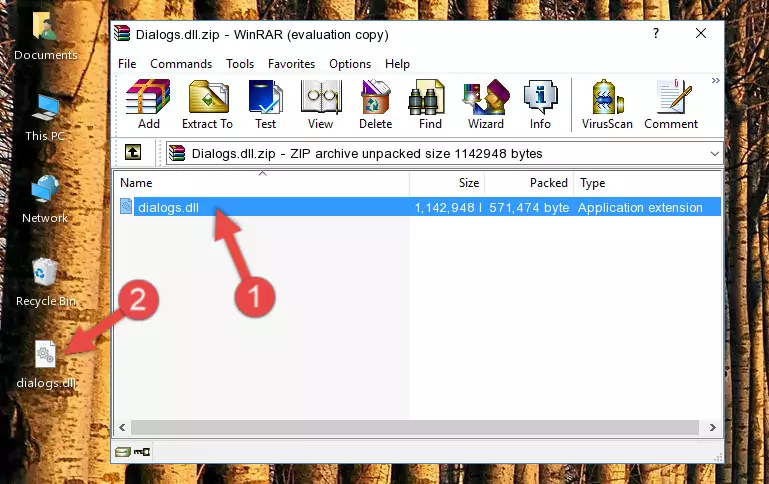Click the WinRAR title bar icon
The image size is (769, 484).
pos(122,34)
